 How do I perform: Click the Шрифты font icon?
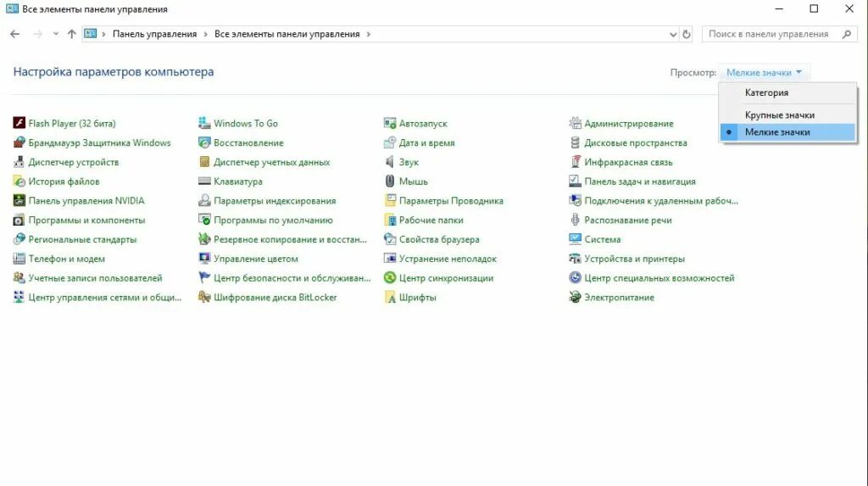pos(390,298)
